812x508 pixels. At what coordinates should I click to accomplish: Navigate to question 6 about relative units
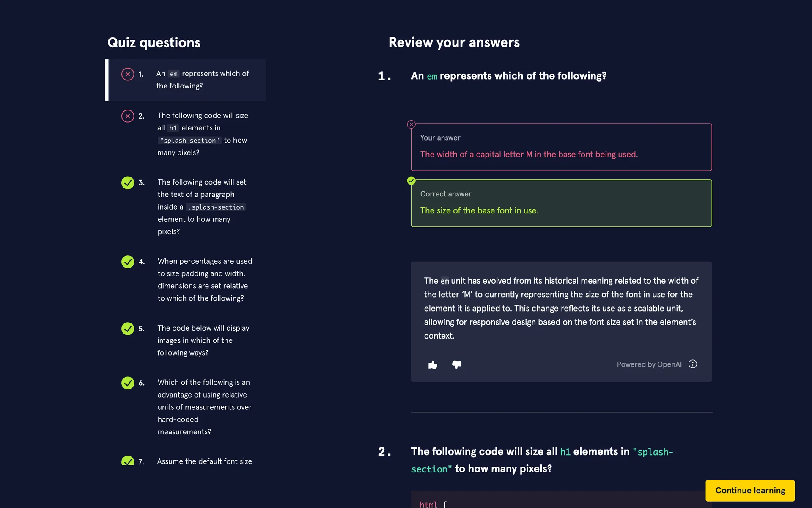click(204, 407)
